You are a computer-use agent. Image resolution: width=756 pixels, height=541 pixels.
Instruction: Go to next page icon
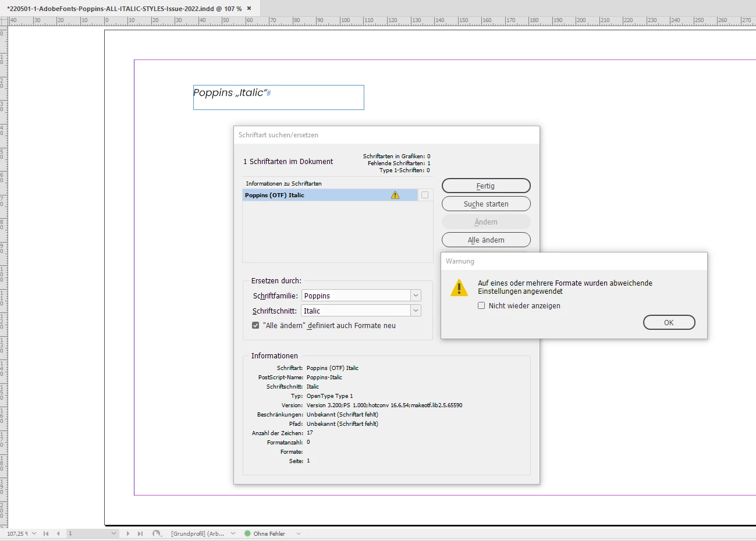point(128,533)
